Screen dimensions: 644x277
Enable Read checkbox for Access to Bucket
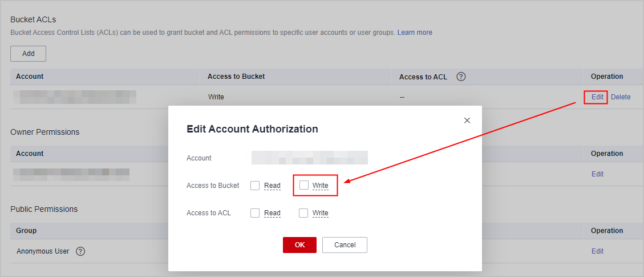255,186
